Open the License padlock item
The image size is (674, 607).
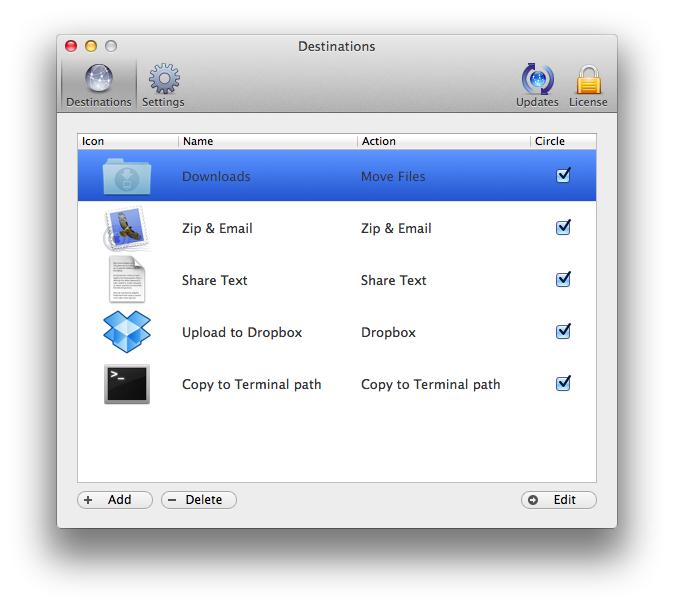[x=588, y=85]
